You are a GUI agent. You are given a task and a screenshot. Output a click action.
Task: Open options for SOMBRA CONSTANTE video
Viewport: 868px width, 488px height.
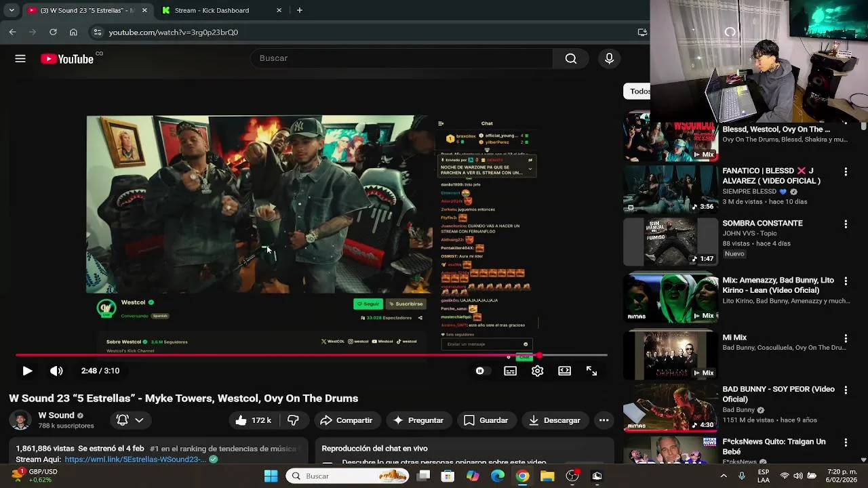846,224
